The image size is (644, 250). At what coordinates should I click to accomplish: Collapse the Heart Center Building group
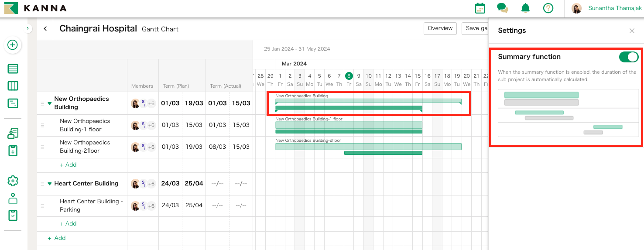coord(49,184)
